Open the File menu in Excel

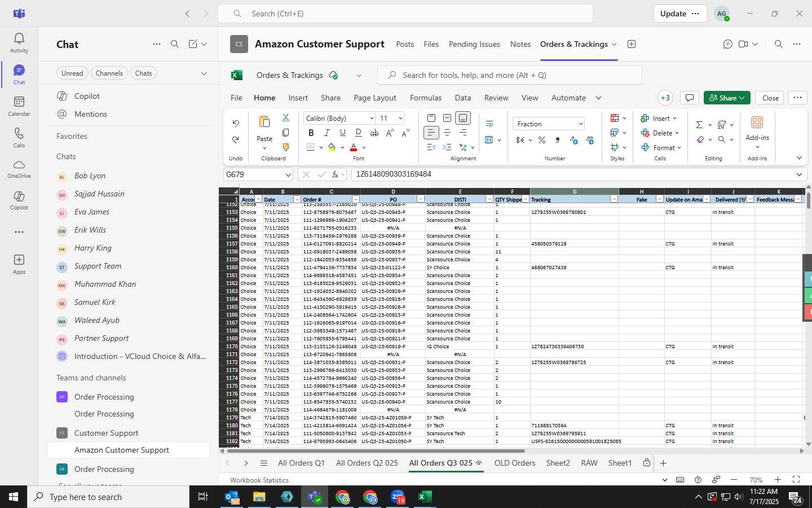click(x=236, y=98)
